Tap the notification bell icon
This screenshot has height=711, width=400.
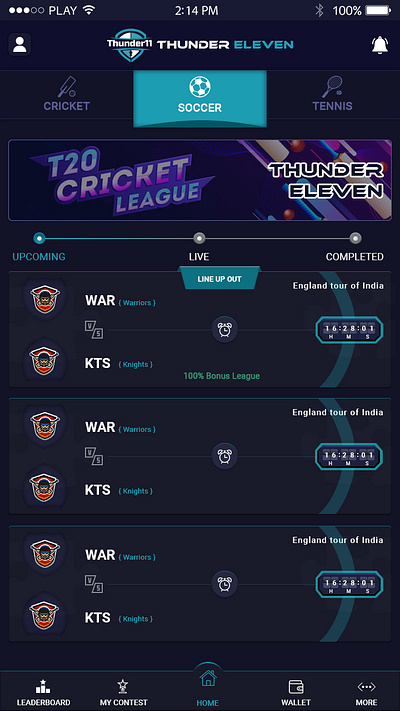(x=380, y=45)
